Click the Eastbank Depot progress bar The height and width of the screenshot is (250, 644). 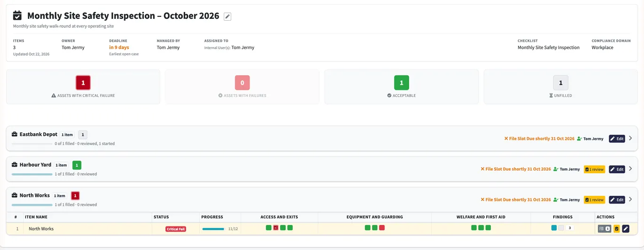coord(32,144)
